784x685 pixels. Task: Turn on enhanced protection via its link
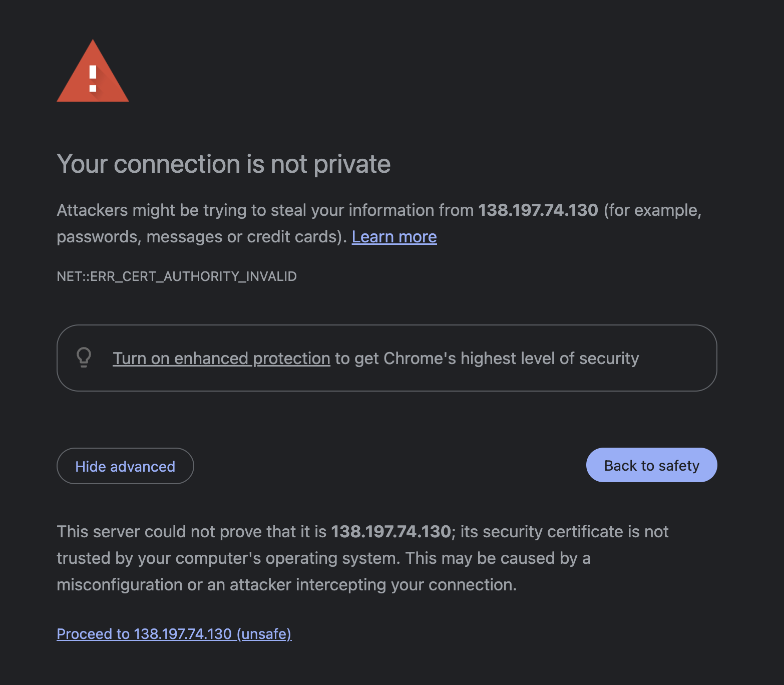point(221,359)
